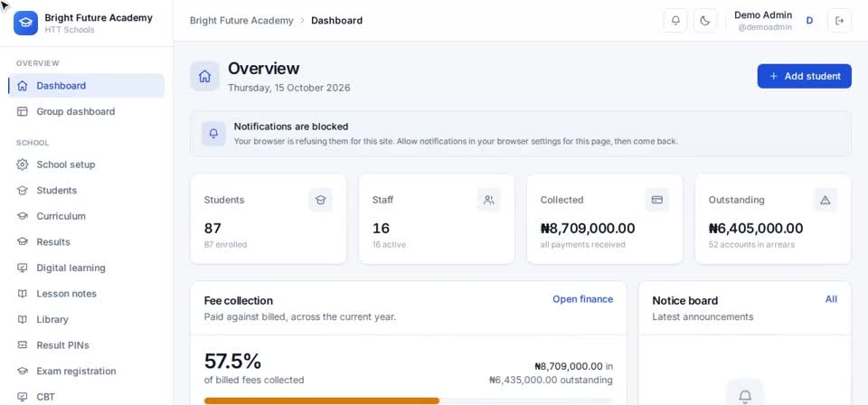Screen dimensions: 868x405
Task: Go to Lesson notes
Action: [x=87, y=293]
